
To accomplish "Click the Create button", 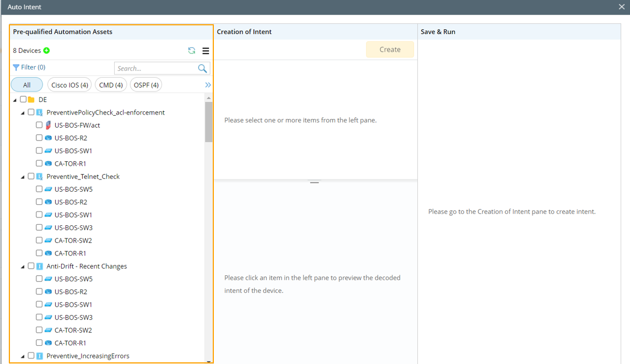I will tap(390, 50).
